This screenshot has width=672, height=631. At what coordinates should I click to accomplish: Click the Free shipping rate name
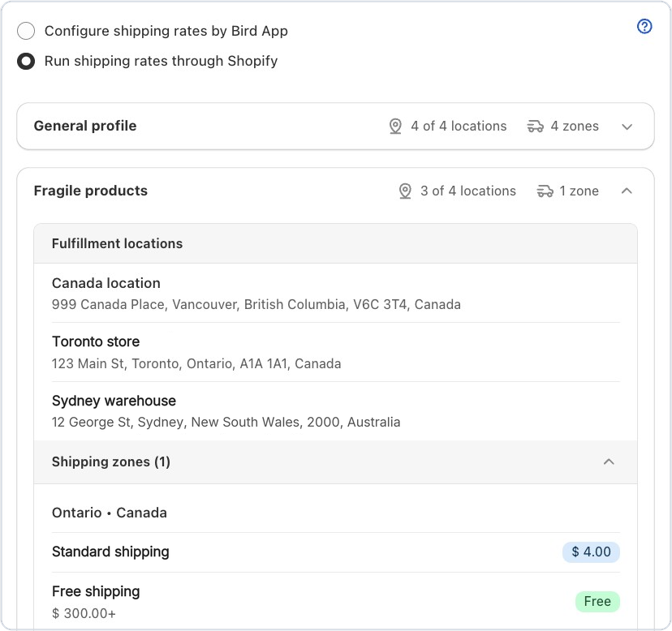coord(96,591)
